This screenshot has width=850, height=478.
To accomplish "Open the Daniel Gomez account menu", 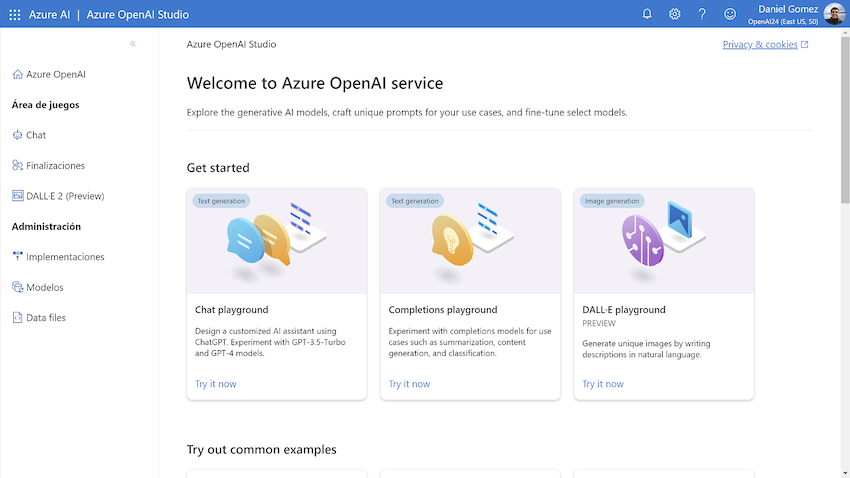I will (x=795, y=14).
